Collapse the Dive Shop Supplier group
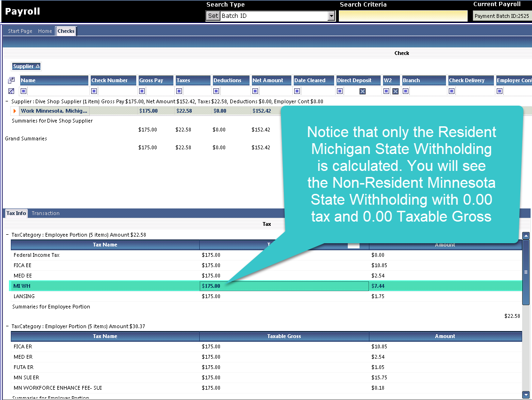This screenshot has height=400, width=532. (x=7, y=101)
